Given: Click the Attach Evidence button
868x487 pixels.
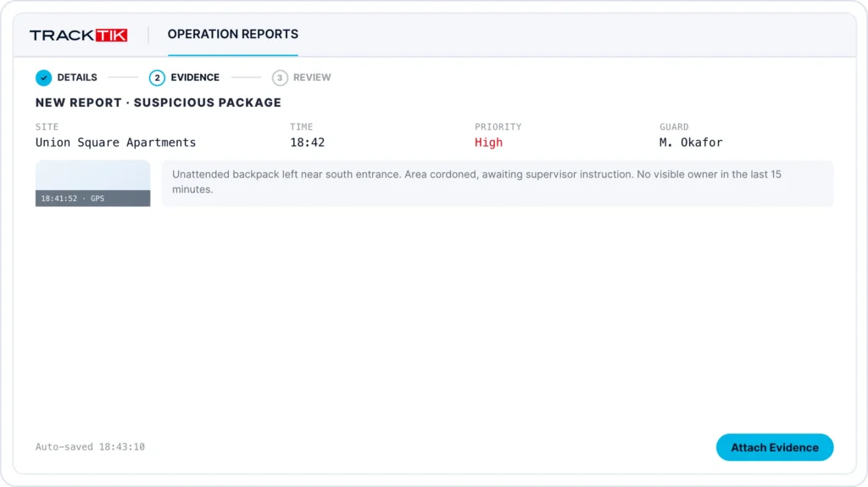Looking at the screenshot, I should pos(775,447).
